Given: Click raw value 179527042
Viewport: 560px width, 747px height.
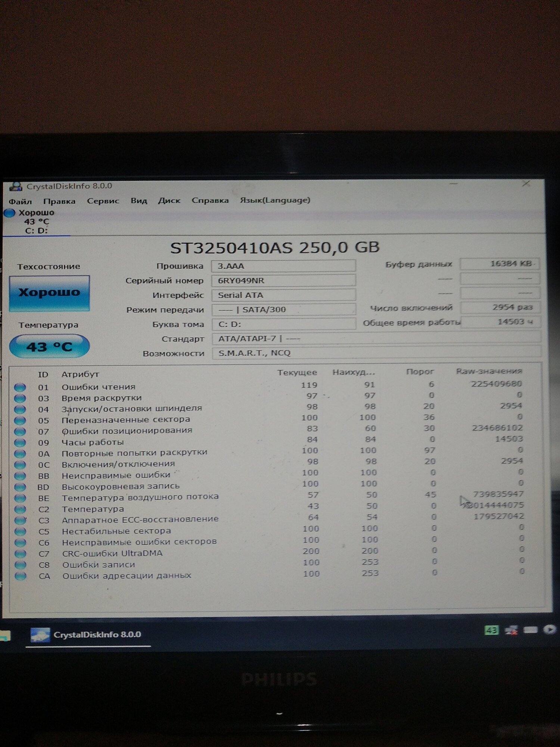Looking at the screenshot, I should [499, 516].
